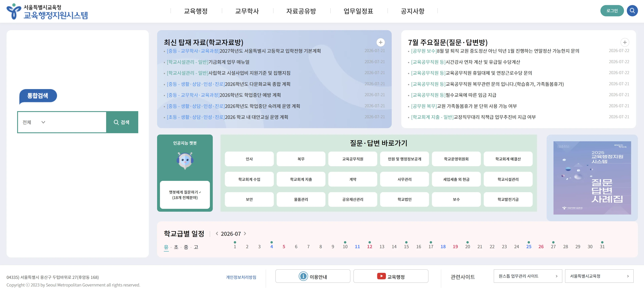Open the 학교회계 지출 shortcut
Image resolution: width=644 pixels, height=292 pixels.
[301, 179]
